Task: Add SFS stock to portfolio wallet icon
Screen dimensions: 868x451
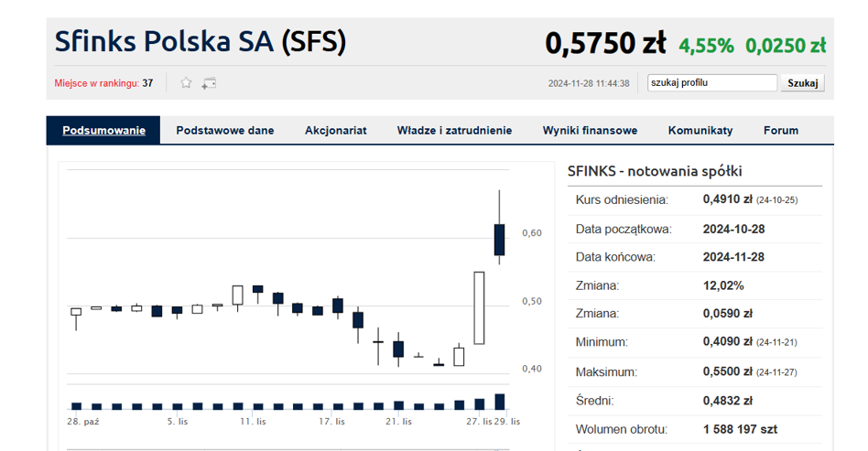Action: pos(209,83)
